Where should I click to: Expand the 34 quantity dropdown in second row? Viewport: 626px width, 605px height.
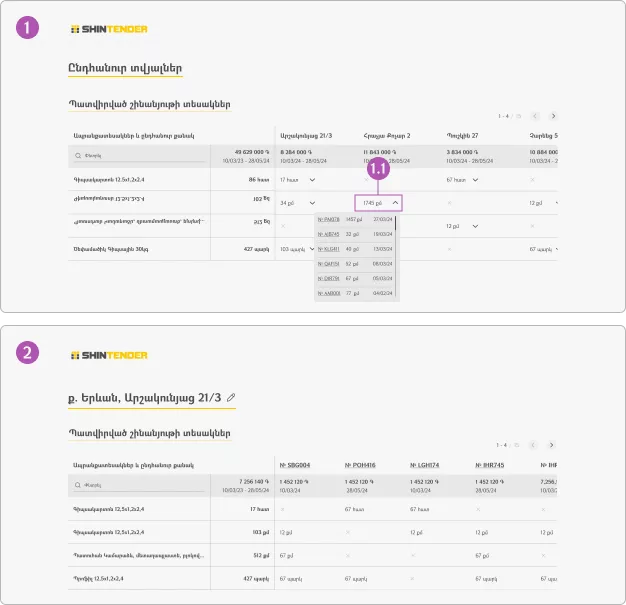point(312,202)
